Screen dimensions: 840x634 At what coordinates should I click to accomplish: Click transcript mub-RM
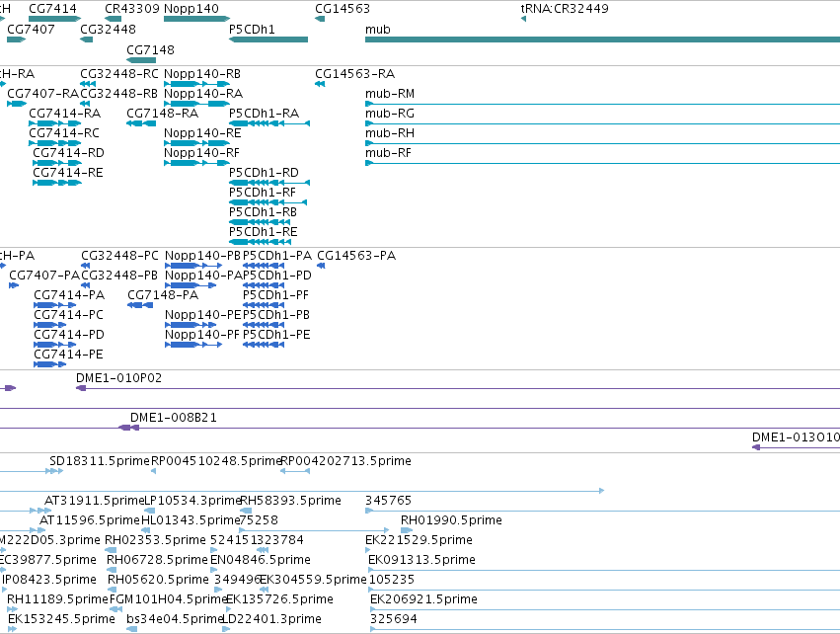(602, 104)
